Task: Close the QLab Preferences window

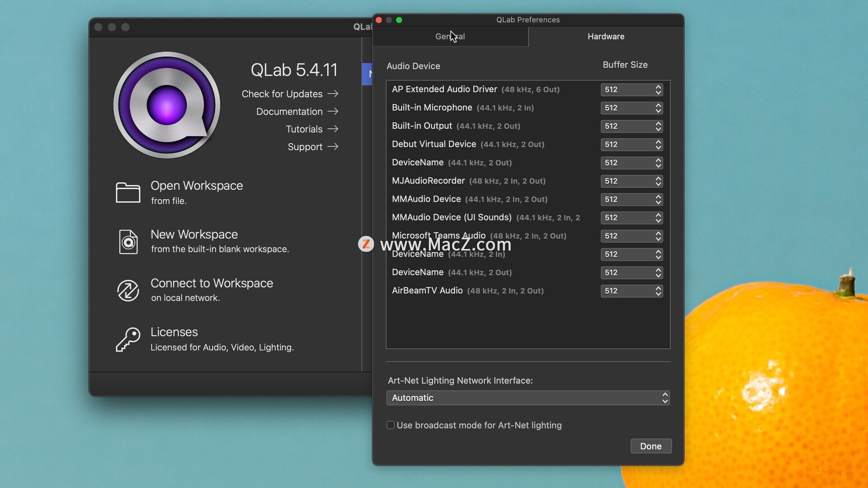Action: coord(379,20)
